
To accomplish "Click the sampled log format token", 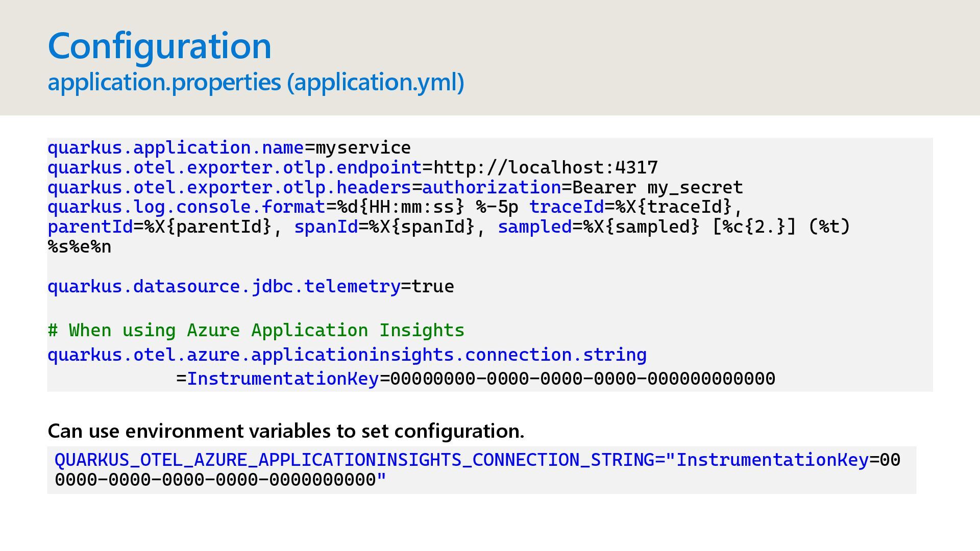I will [534, 227].
